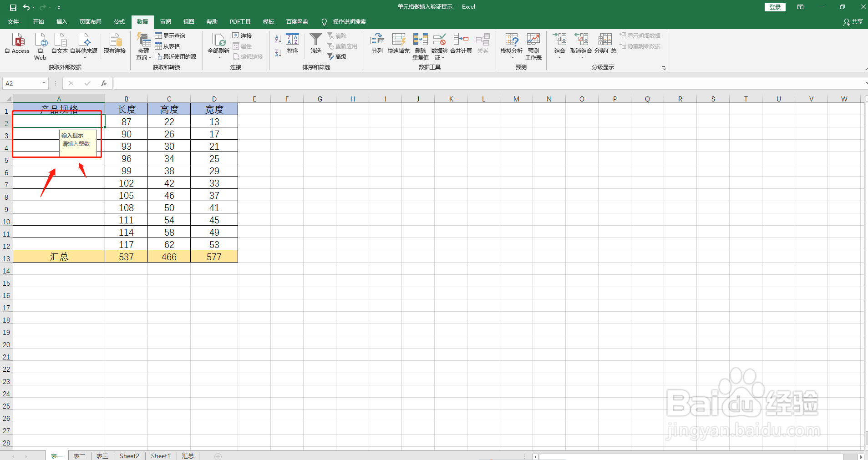Viewport: 868px width, 460px height.
Task: Switch to Home (开始) tab
Action: click(39, 22)
